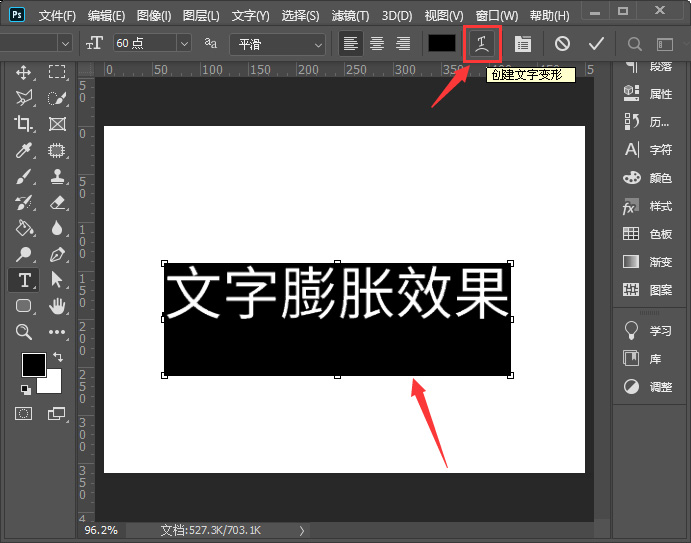Open the 选择(S) menu
691x543 pixels.
pos(300,16)
